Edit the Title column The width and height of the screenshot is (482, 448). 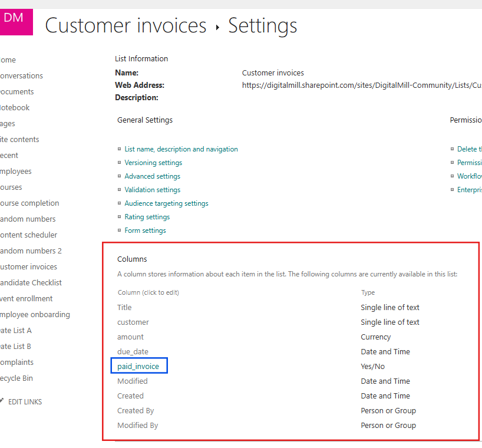point(124,307)
